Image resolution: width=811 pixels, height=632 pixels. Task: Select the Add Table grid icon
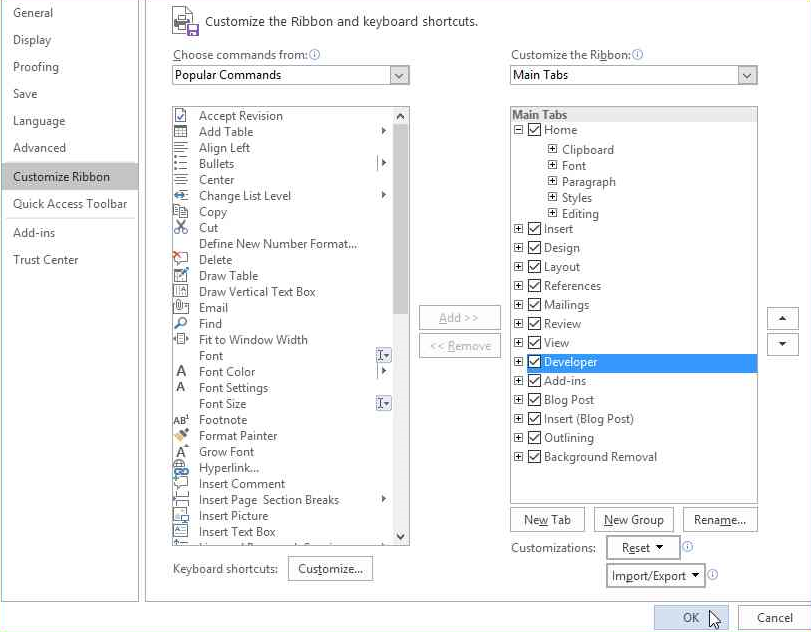181,132
